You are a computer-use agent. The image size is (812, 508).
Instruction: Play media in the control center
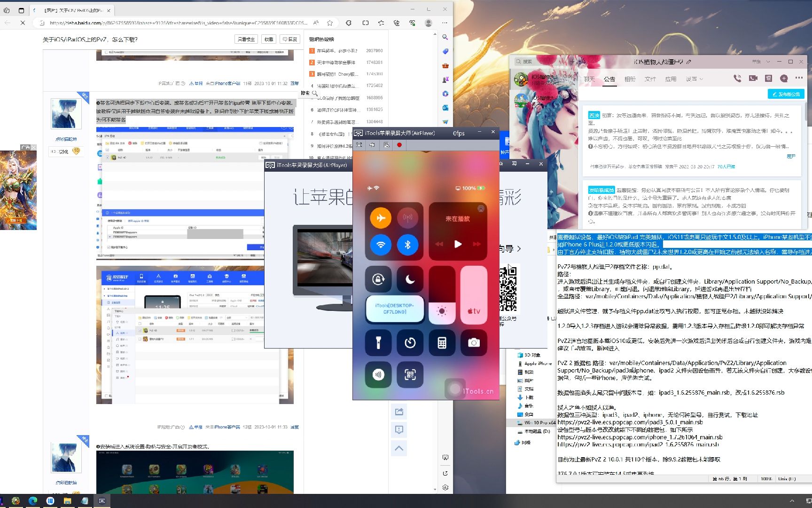click(458, 244)
